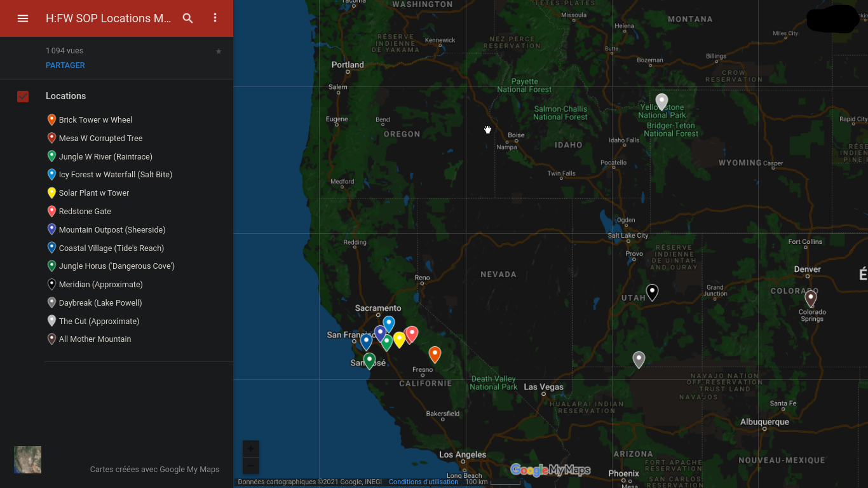
Task: Click the dark green pin at San José
Action: coord(369,361)
